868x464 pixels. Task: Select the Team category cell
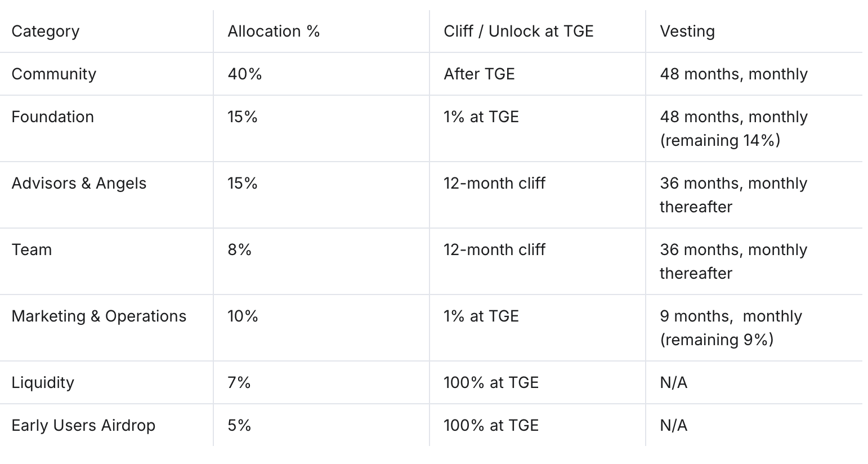(x=32, y=250)
